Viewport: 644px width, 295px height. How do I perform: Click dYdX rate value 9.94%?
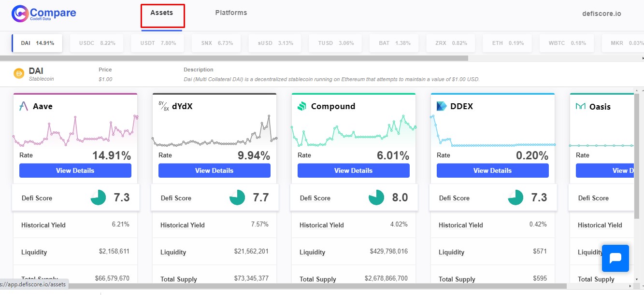[x=254, y=155]
